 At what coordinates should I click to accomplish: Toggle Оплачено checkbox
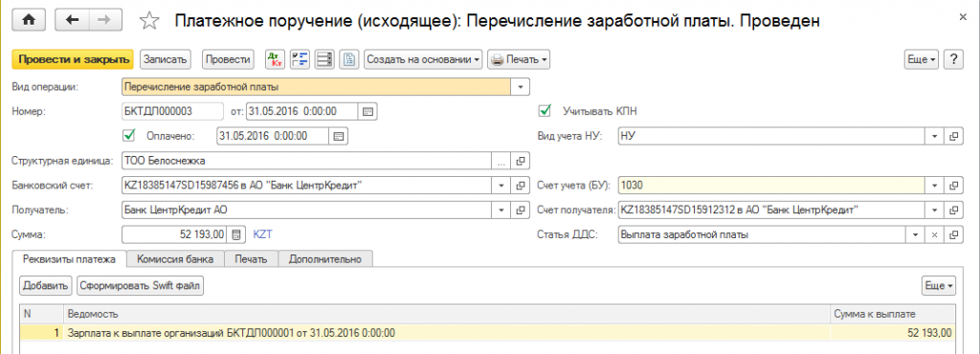[129, 135]
